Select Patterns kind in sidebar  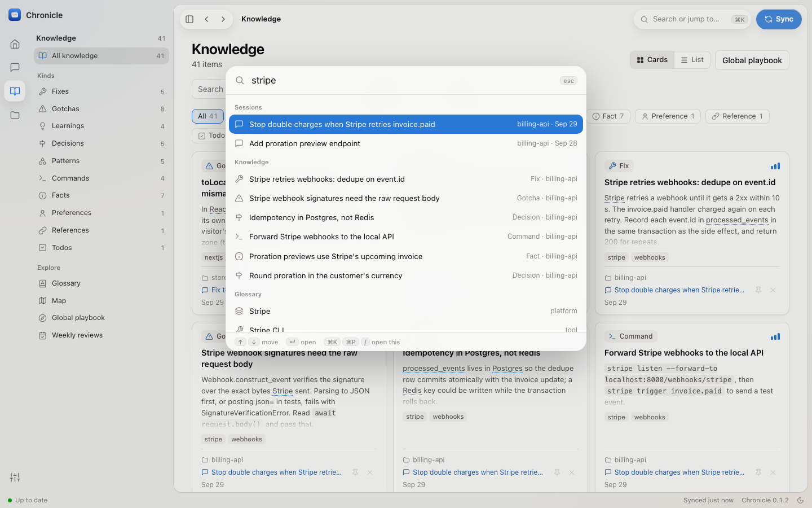tap(101, 161)
